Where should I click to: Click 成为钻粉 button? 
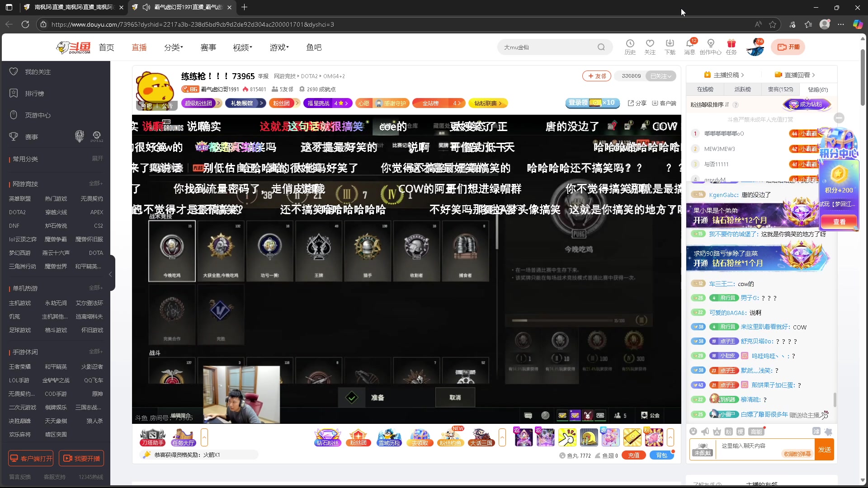pyautogui.click(x=807, y=104)
